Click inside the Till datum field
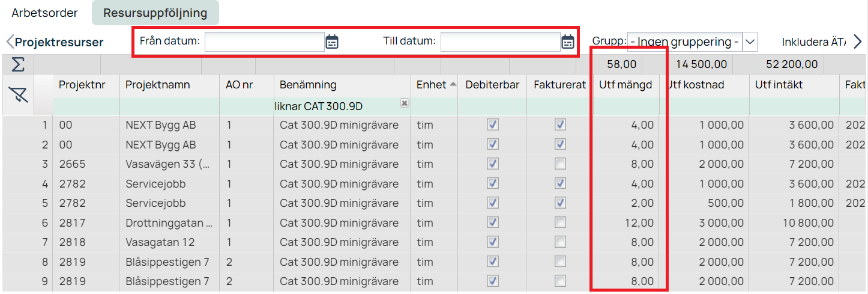 click(x=500, y=41)
